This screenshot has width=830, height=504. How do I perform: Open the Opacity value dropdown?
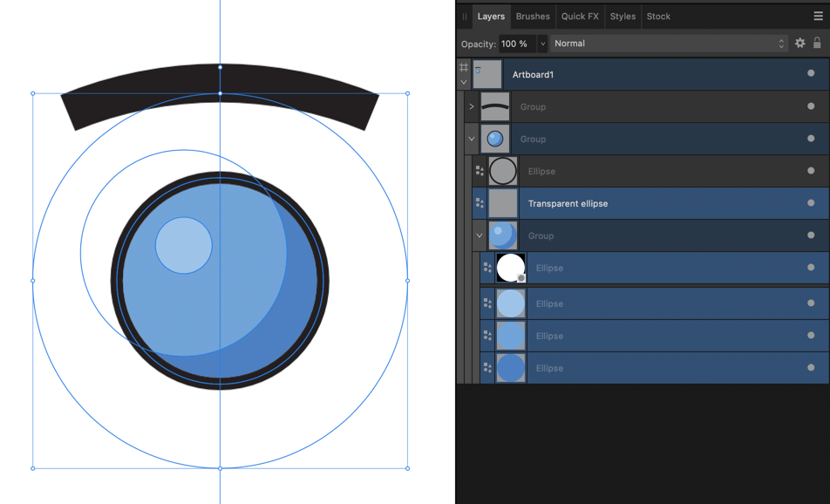(542, 43)
